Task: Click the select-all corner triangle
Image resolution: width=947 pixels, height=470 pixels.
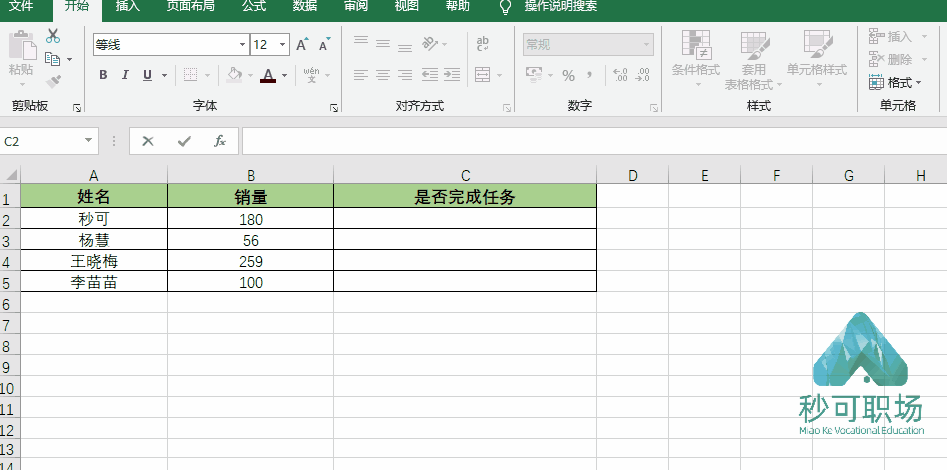Action: 10,175
